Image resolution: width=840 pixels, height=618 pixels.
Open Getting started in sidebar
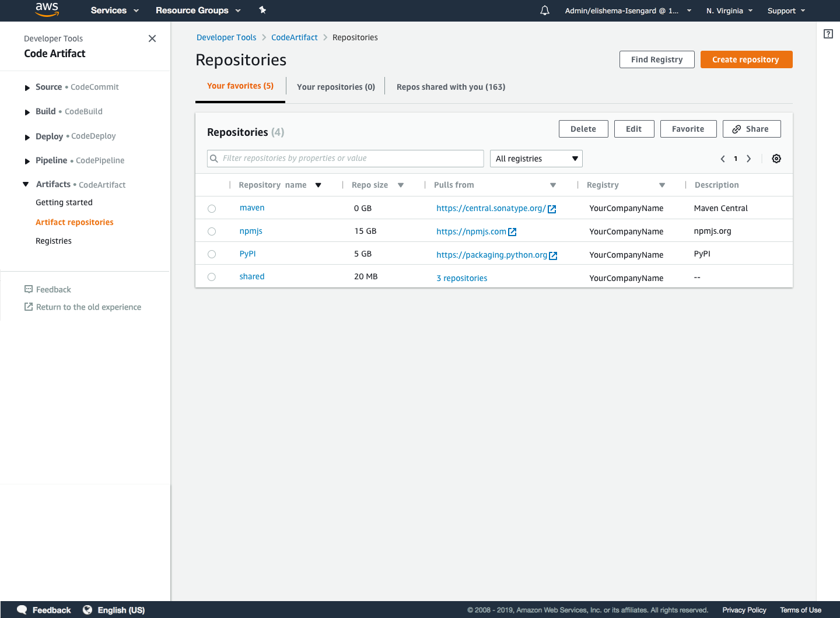click(64, 202)
